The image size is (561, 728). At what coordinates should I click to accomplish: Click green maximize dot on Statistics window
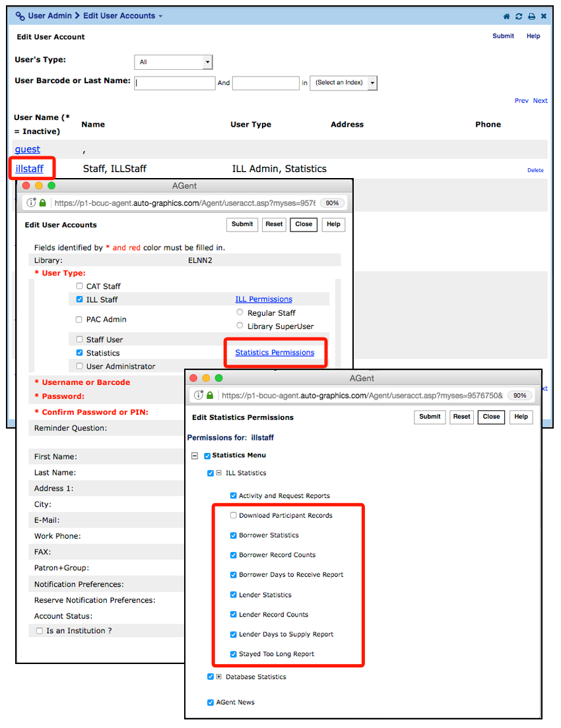219,379
